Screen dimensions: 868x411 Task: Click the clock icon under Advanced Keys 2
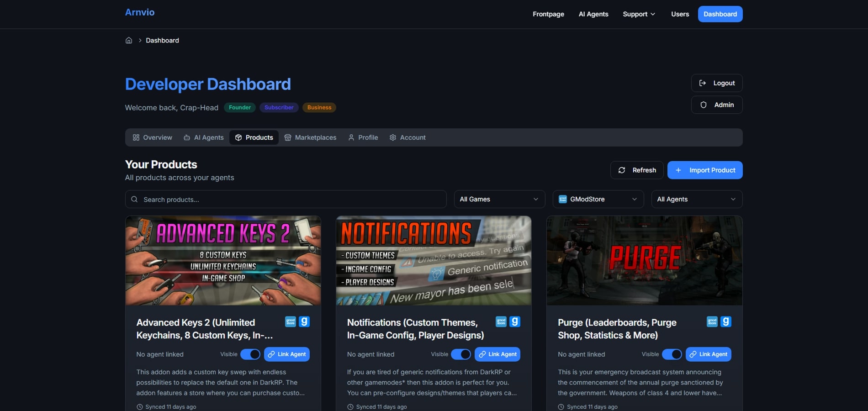[x=139, y=407]
